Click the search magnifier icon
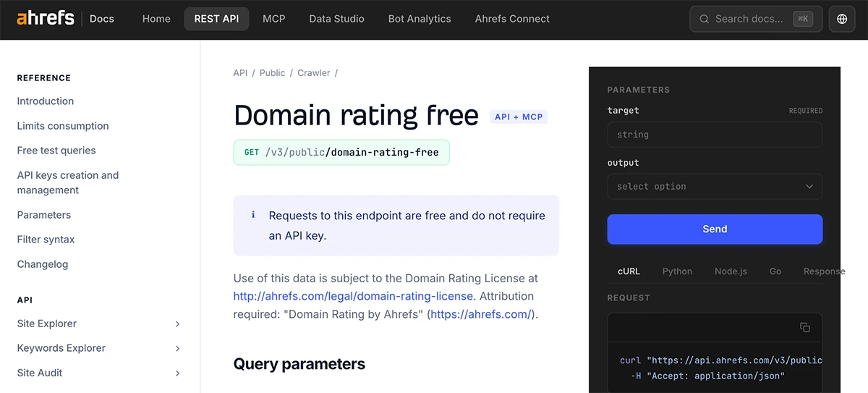This screenshot has width=868, height=393. (x=704, y=19)
